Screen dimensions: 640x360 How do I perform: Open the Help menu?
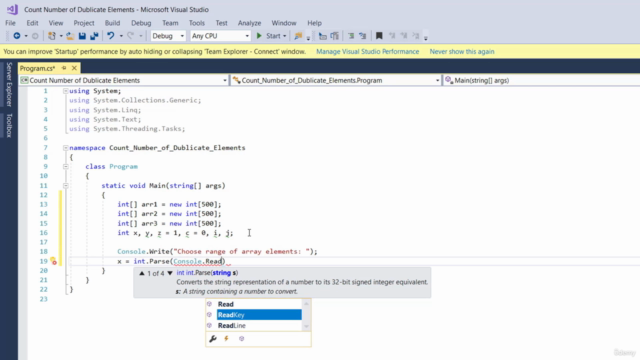(x=314, y=23)
